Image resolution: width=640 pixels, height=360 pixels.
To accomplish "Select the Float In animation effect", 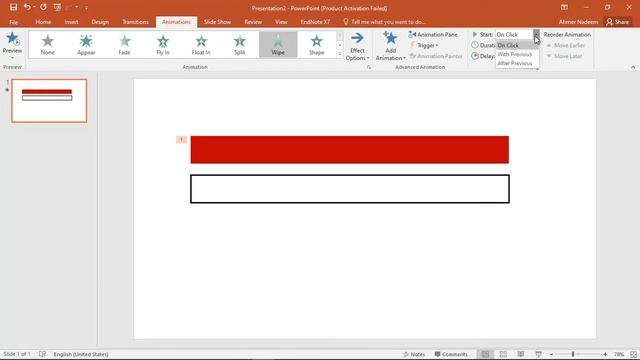I will [201, 44].
